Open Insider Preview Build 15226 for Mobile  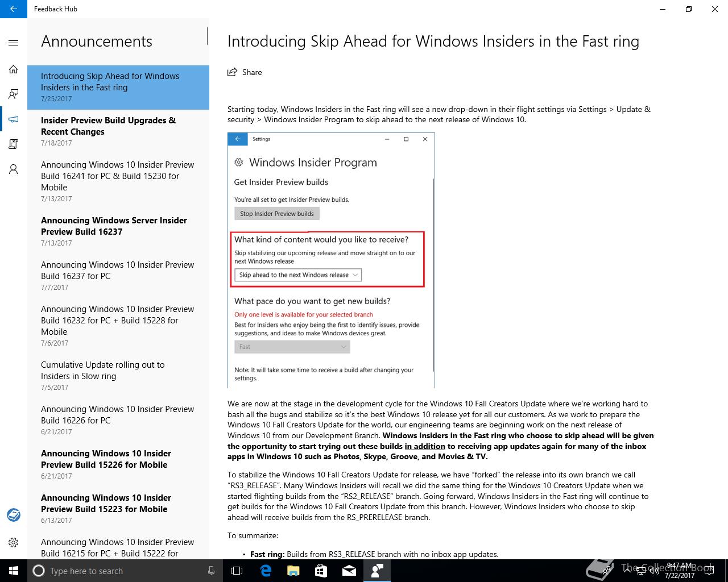pyautogui.click(x=118, y=465)
